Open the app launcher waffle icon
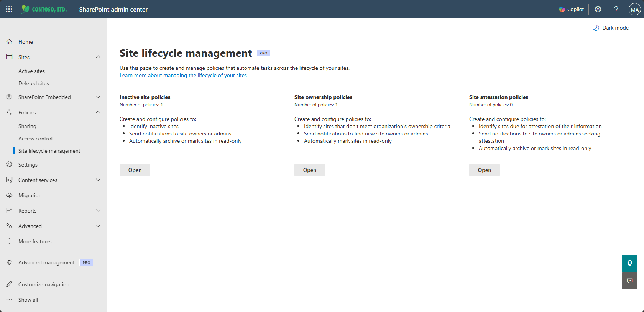The width and height of the screenshot is (644, 312). [x=9, y=9]
